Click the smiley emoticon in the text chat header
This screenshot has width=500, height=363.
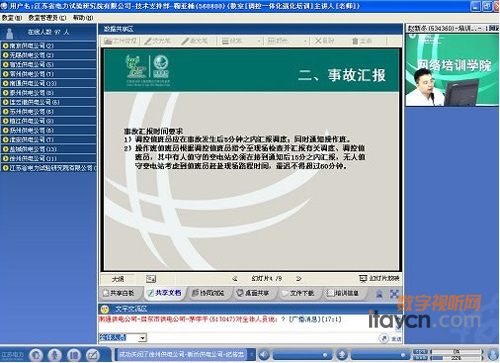click(x=105, y=309)
